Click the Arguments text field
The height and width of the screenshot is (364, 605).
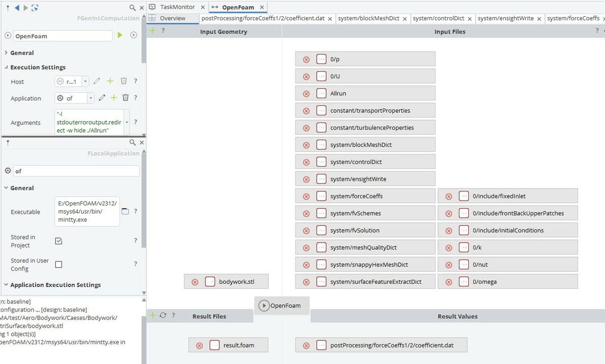pos(89,122)
